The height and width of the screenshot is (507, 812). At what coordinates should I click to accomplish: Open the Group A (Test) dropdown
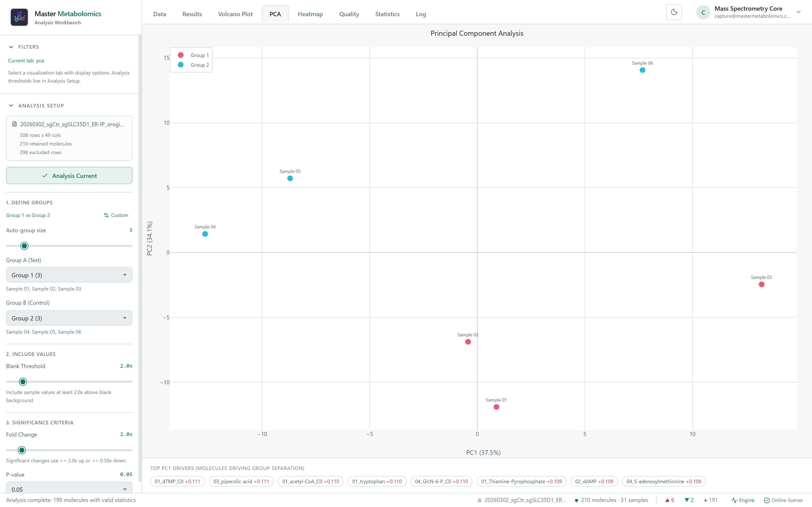click(x=69, y=275)
